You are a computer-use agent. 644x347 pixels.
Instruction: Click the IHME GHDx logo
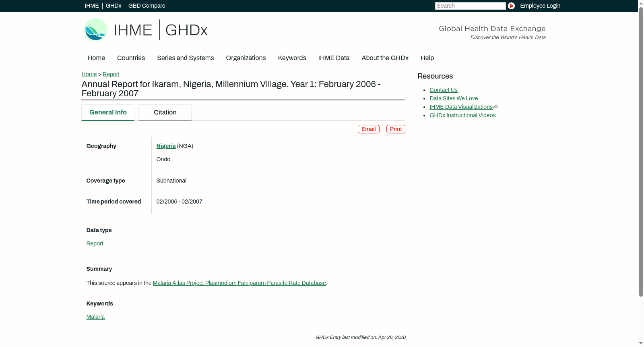[x=145, y=30]
